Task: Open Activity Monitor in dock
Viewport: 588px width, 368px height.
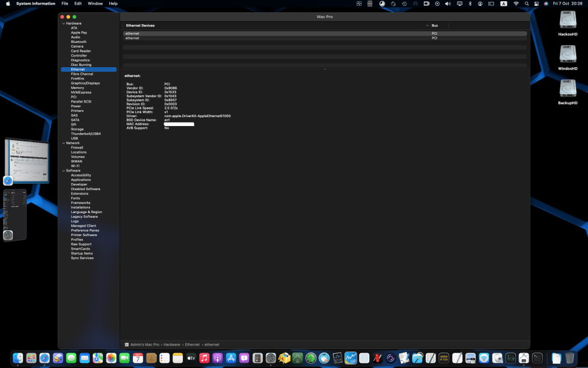Action: click(x=510, y=358)
